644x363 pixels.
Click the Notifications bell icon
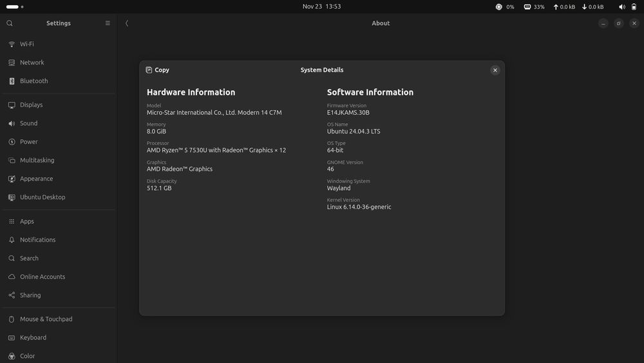pos(12,240)
